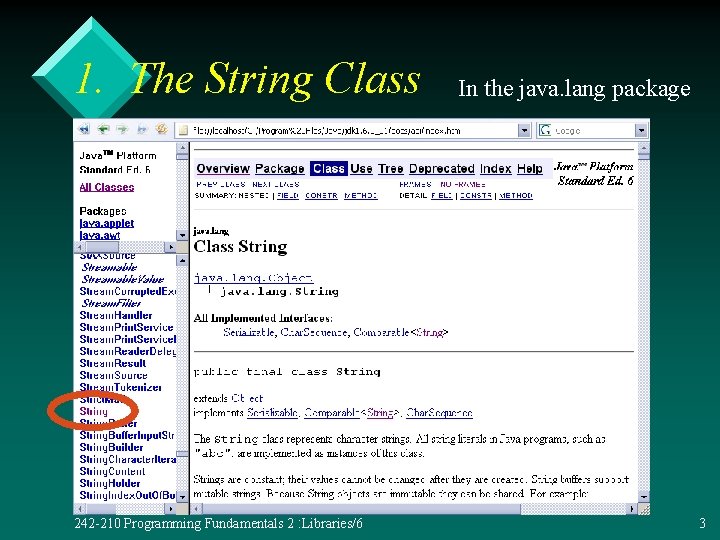Image resolution: width=720 pixels, height=540 pixels.
Task: Click the All Classes link
Action: coord(107,187)
